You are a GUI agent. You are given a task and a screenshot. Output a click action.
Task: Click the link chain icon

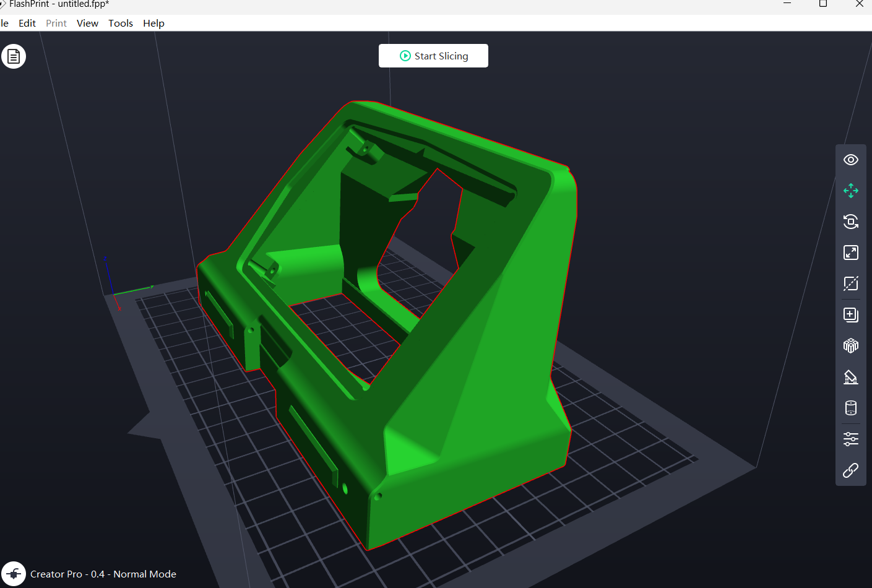851,470
